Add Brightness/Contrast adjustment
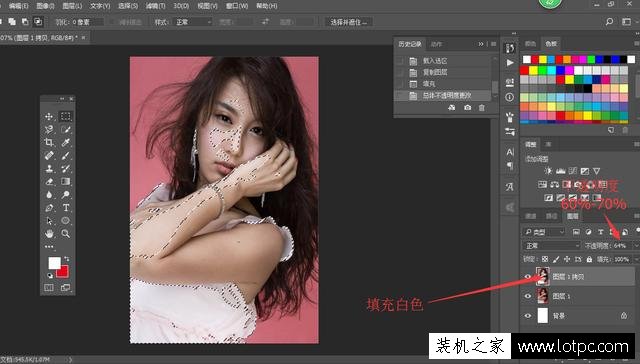640x364 pixels. click(x=548, y=171)
